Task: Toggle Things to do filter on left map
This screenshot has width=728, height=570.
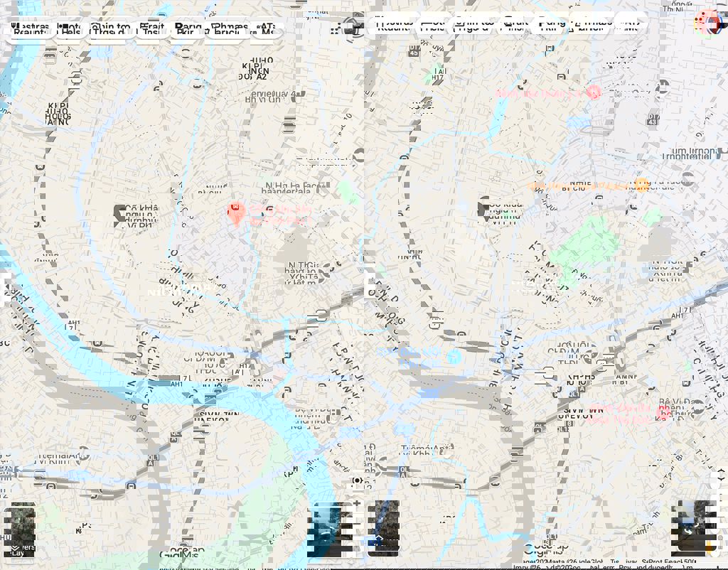Action: (110, 29)
